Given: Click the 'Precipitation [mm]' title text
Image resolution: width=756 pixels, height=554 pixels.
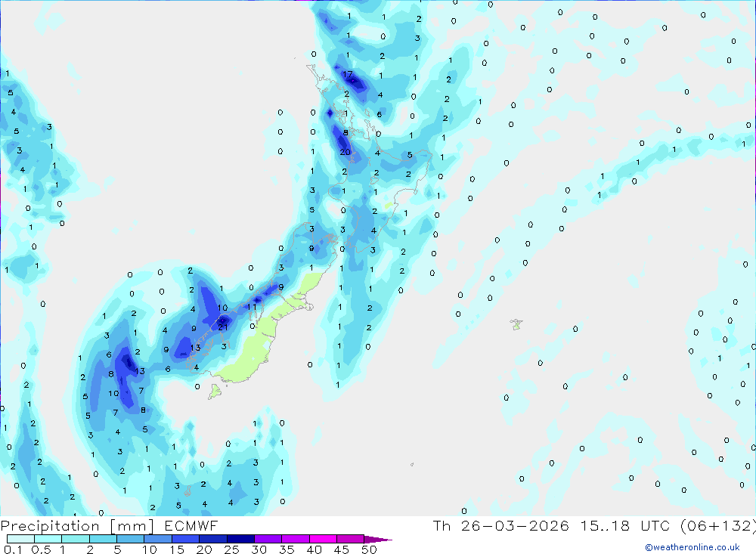Looking at the screenshot, I should pos(77,526).
